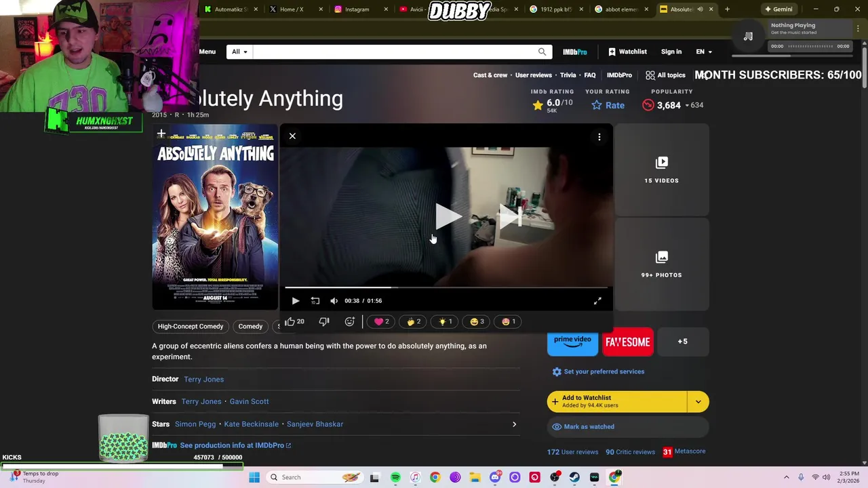
Task: Play the trailer using the large center play button
Action: (448, 217)
